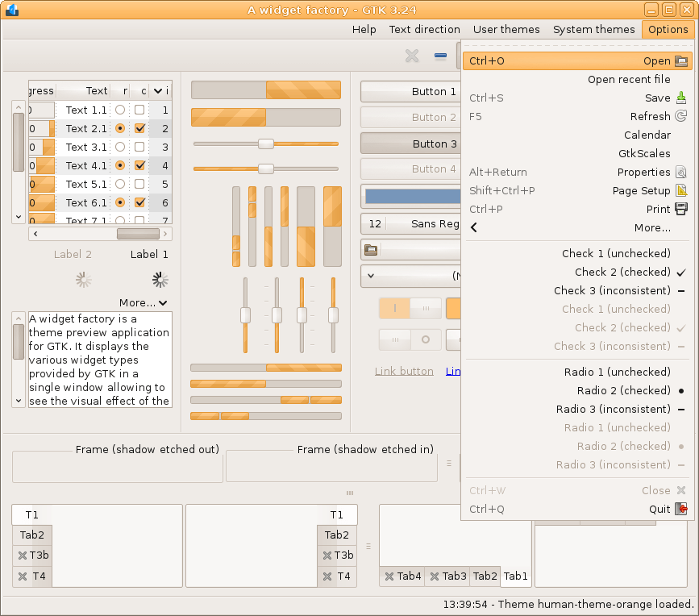Image resolution: width=699 pixels, height=616 pixels.
Task: Close tab T3b using its X icon
Action: click(23, 556)
